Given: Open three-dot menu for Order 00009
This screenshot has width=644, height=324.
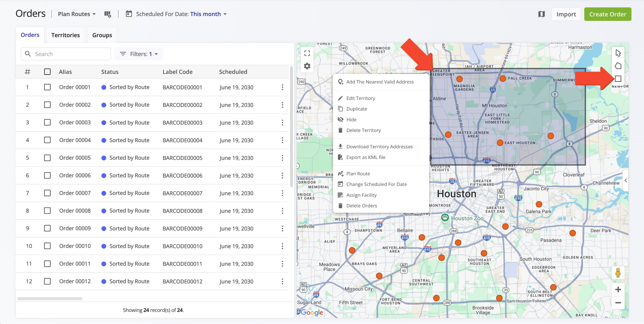Looking at the screenshot, I should 282,228.
